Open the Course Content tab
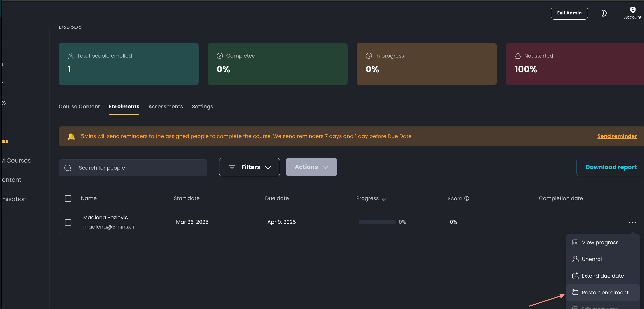 [x=79, y=106]
